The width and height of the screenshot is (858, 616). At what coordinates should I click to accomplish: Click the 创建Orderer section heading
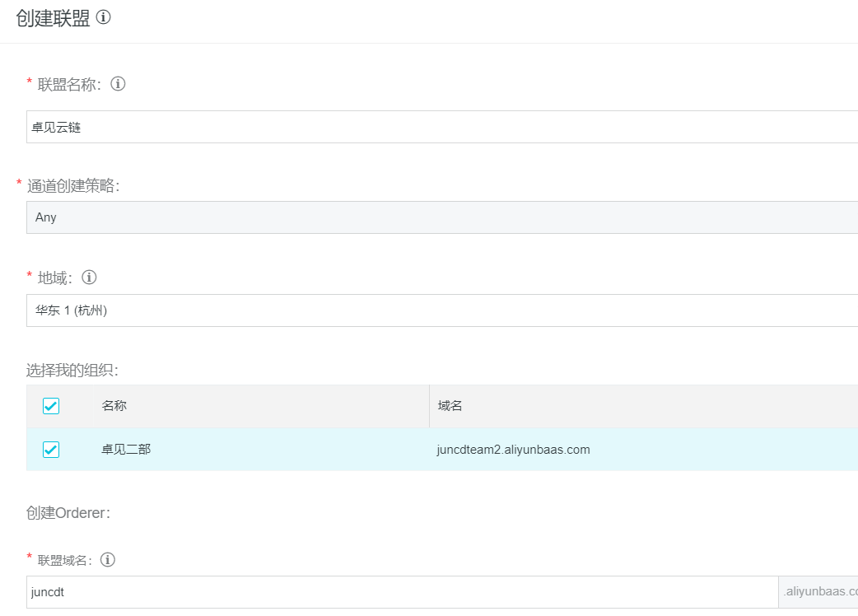(x=68, y=513)
